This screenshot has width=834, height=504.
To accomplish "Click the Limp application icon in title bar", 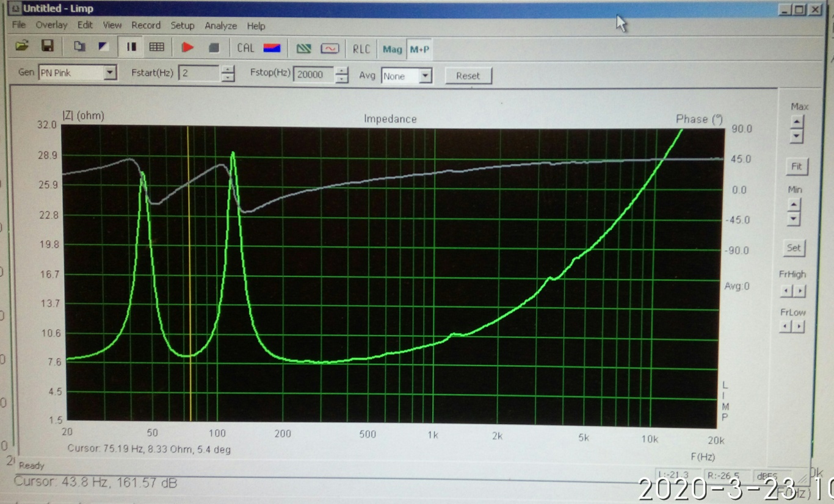I will (x=16, y=9).
